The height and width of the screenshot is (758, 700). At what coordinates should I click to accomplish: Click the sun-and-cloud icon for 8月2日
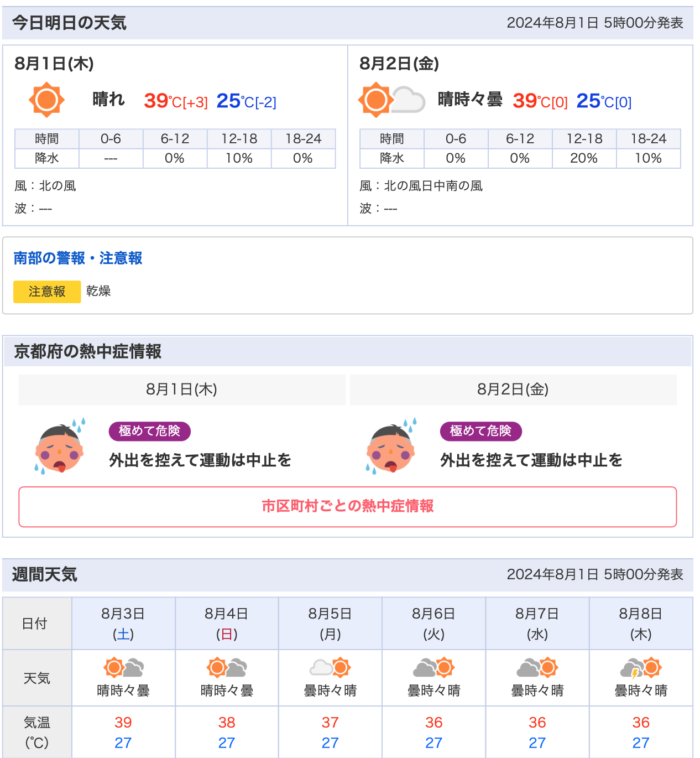[x=391, y=100]
